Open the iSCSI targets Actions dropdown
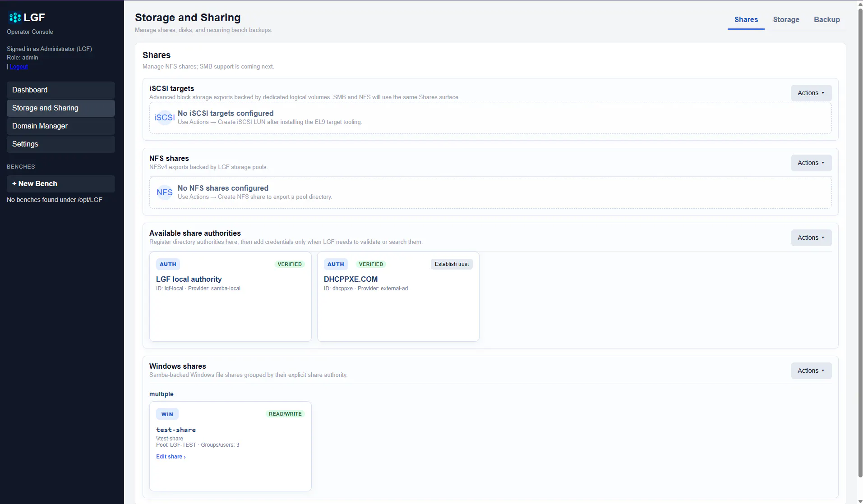863x504 pixels. click(811, 93)
